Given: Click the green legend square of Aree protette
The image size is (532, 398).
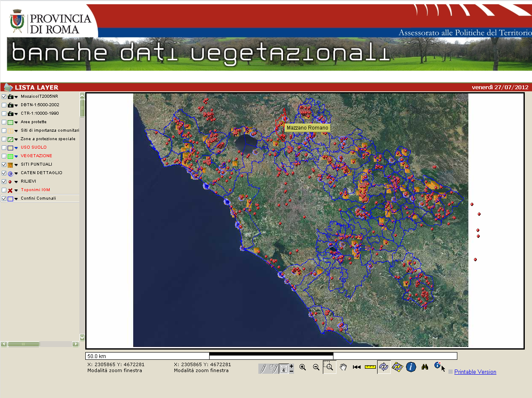Looking at the screenshot, I should [x=11, y=122].
